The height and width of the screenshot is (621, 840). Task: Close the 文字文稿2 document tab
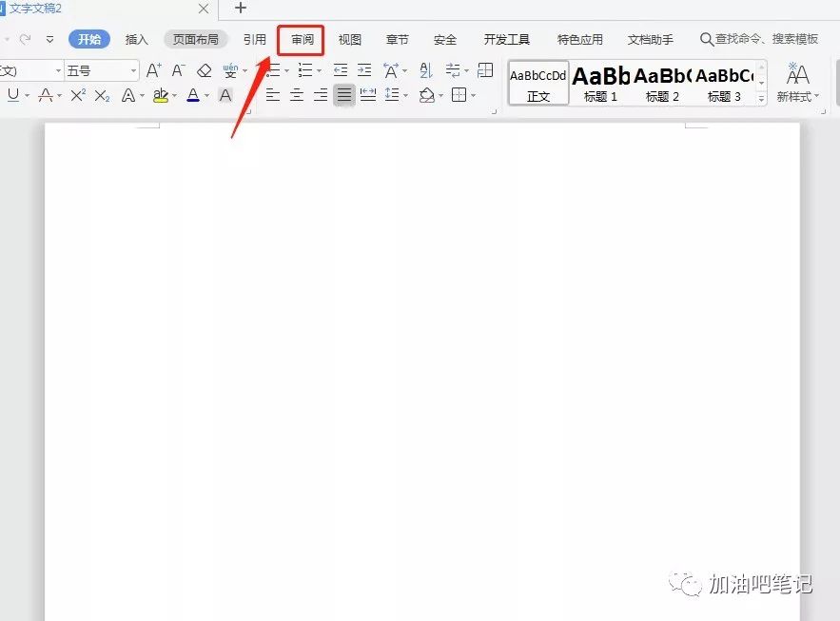[x=204, y=9]
